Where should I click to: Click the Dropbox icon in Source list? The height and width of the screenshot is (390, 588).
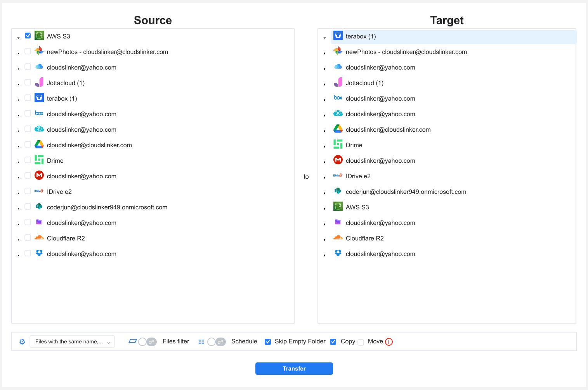(x=39, y=253)
